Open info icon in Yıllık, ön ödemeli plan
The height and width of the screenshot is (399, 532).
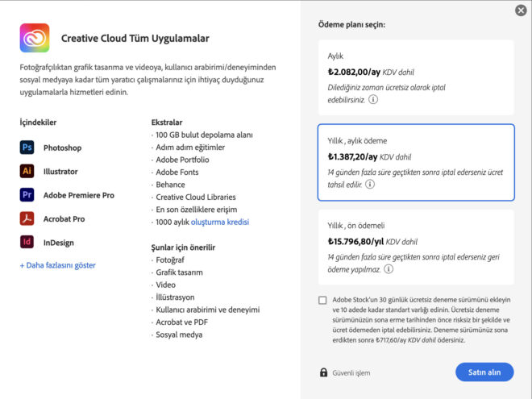(389, 268)
